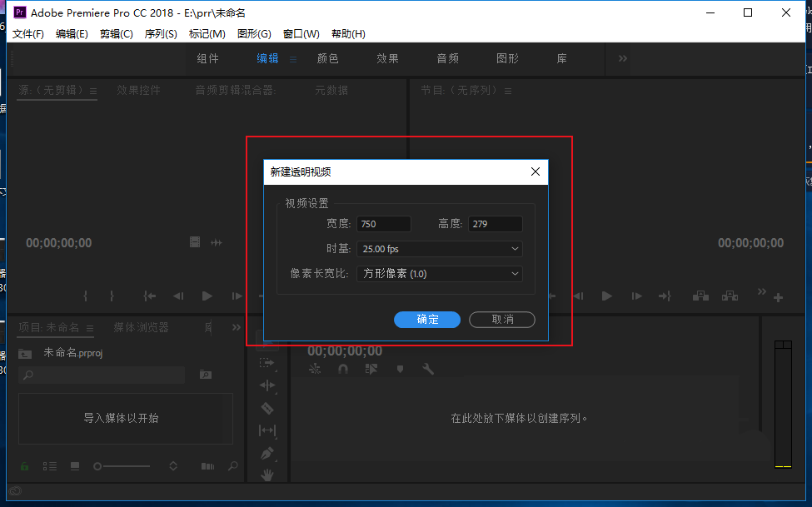Click 确定 to create the transparent video
Viewport: 812px width, 507px height.
click(x=427, y=320)
